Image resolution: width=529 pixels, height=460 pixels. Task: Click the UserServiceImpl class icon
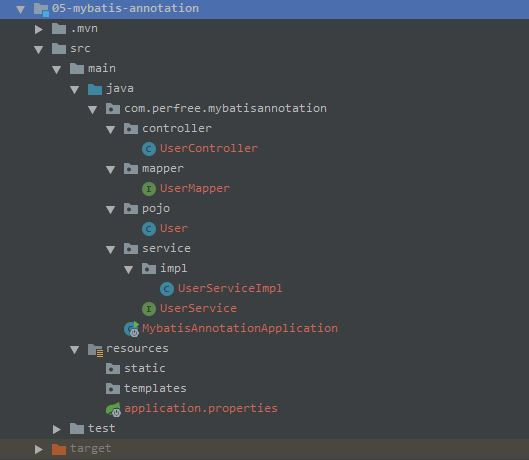click(x=167, y=289)
